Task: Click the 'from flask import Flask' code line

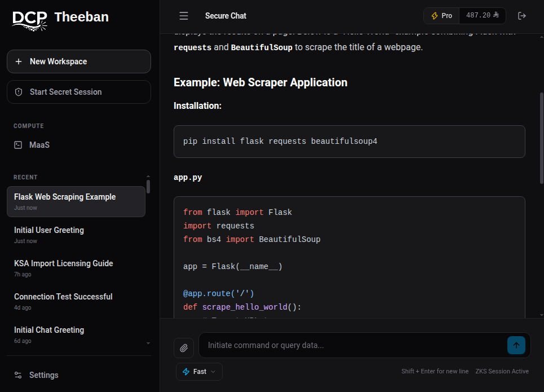Action: point(238,212)
